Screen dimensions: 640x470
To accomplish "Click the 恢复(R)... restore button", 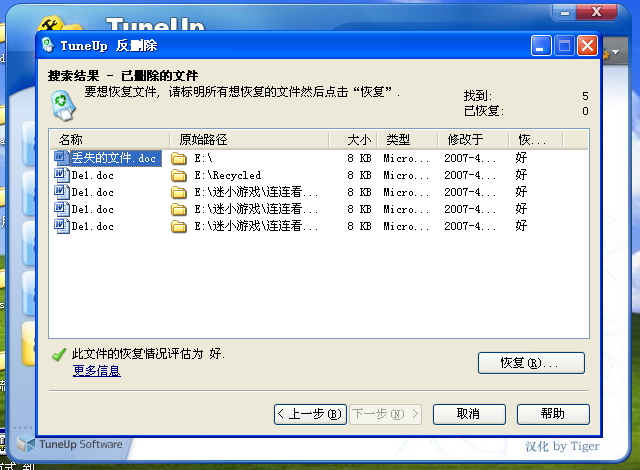I will 531,363.
